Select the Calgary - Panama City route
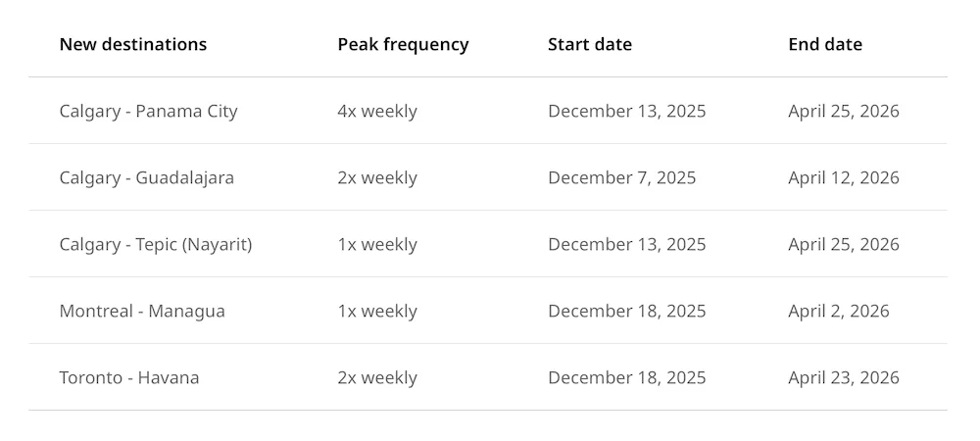 (149, 111)
